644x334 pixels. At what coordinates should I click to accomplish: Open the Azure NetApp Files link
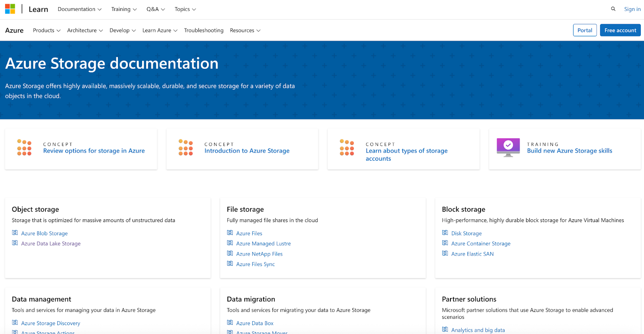pyautogui.click(x=259, y=254)
